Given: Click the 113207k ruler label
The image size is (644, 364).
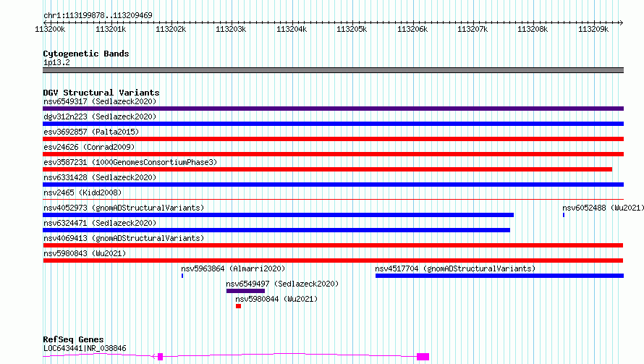Looking at the screenshot, I should [x=473, y=29].
